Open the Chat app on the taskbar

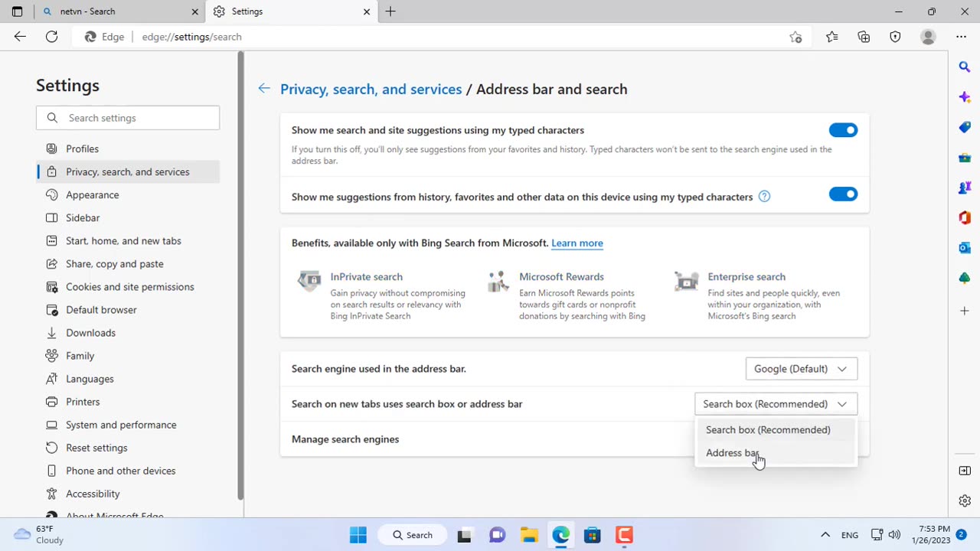498,535
